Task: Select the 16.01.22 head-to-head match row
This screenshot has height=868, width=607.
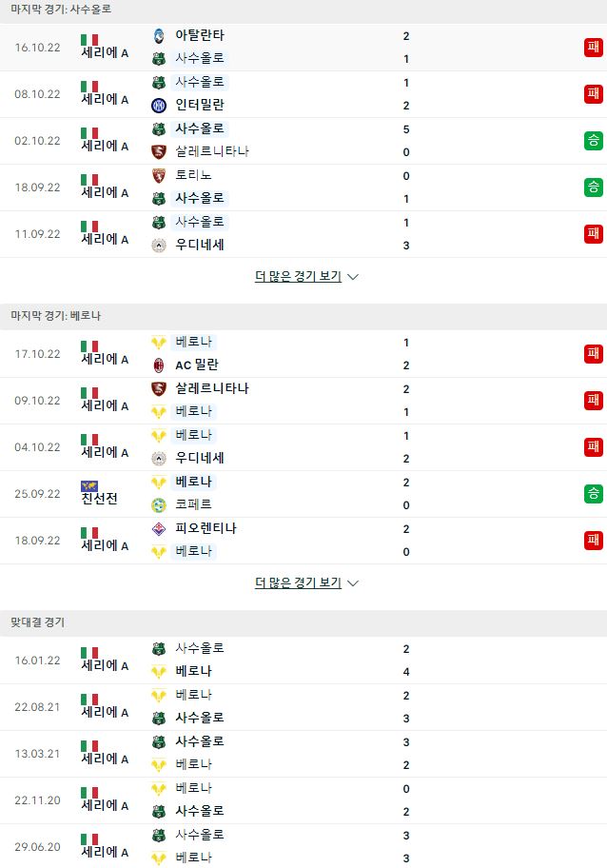Action: tap(303, 660)
